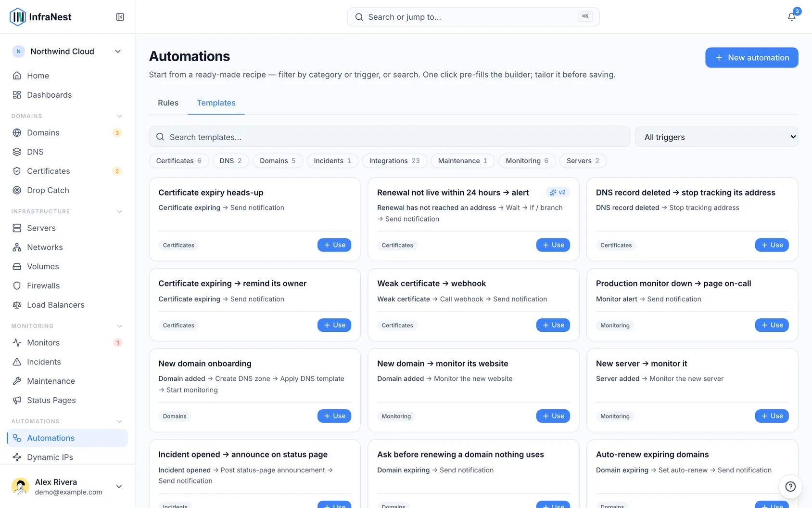Open the All triggers dropdown
This screenshot has width=812, height=508.
coord(716,137)
